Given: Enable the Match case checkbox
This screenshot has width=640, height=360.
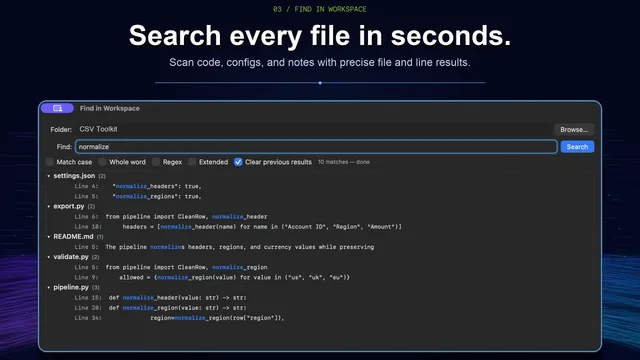Looking at the screenshot, I should coord(50,162).
